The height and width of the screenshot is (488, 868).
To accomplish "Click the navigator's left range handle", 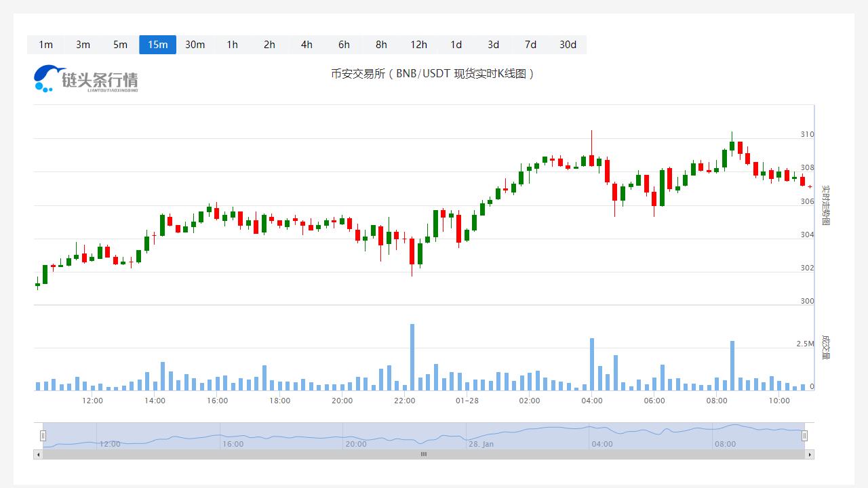I will click(43, 436).
